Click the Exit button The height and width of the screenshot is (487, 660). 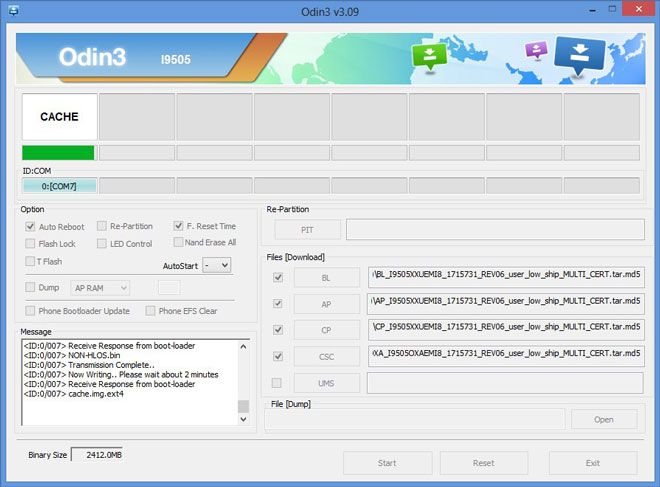pos(593,463)
